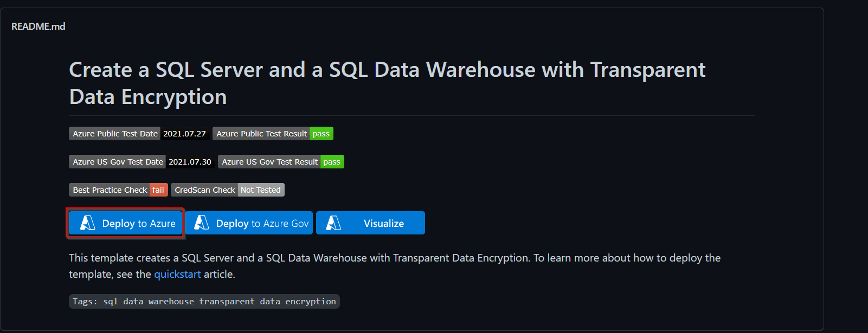Image resolution: width=868 pixels, height=333 pixels.
Task: Open the CredScan Check badge label
Action: click(204, 190)
